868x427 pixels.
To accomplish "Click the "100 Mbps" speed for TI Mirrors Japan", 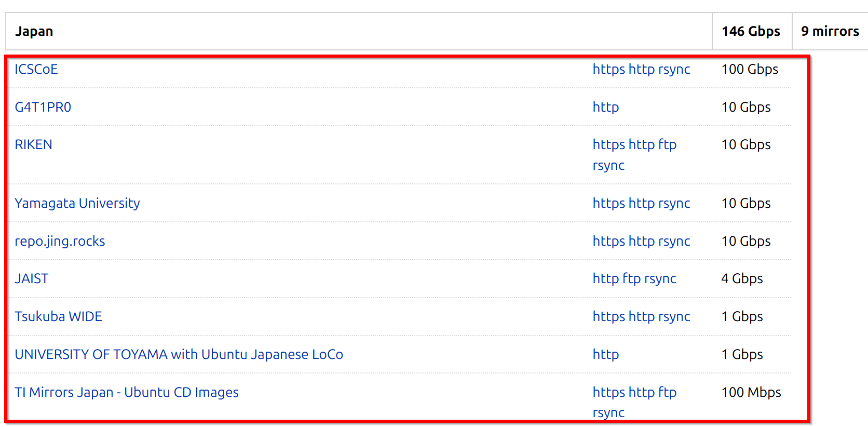I will 751,392.
